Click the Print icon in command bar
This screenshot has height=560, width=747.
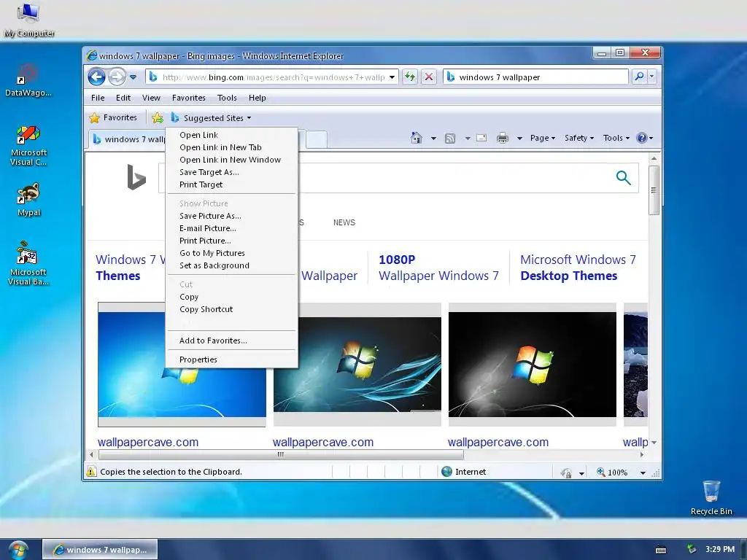pos(502,138)
